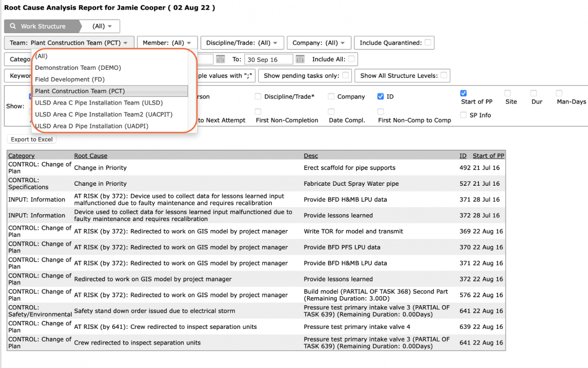The height and width of the screenshot is (368, 588).
Task: Open the calendar picker beside the To date
Action: click(300, 59)
